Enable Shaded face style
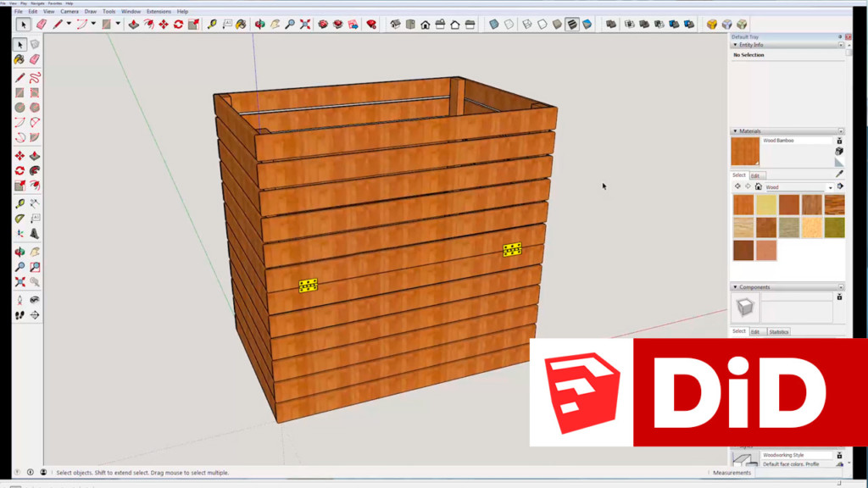 tap(557, 25)
